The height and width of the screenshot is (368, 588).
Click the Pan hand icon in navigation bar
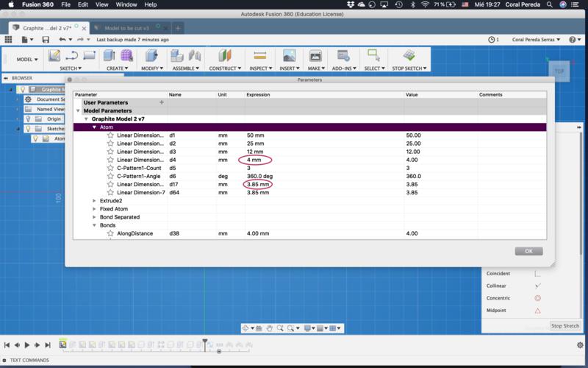[269, 328]
